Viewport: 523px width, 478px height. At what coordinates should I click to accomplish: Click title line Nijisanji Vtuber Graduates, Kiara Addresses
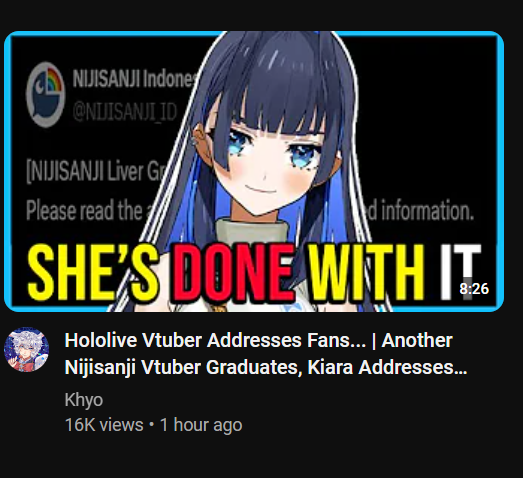(266, 367)
